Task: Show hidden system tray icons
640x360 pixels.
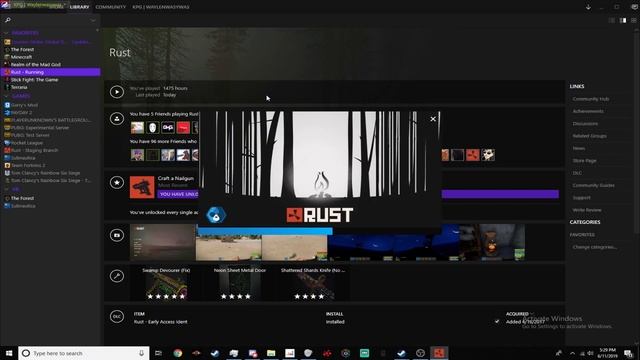Action: click(572, 353)
